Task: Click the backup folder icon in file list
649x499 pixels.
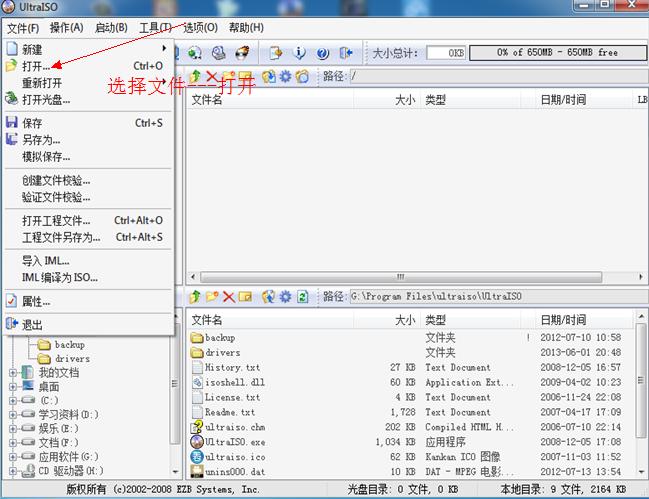Action: tap(197, 337)
